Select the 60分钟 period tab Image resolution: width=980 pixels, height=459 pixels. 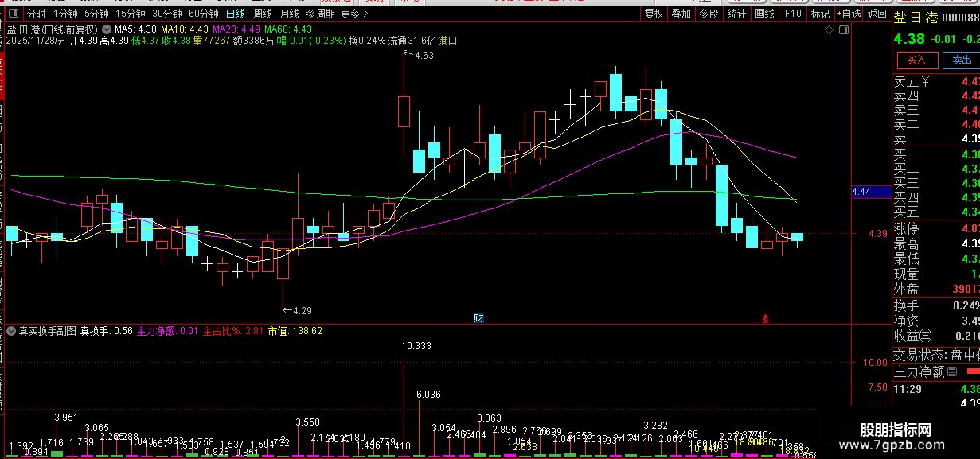pyautogui.click(x=204, y=14)
